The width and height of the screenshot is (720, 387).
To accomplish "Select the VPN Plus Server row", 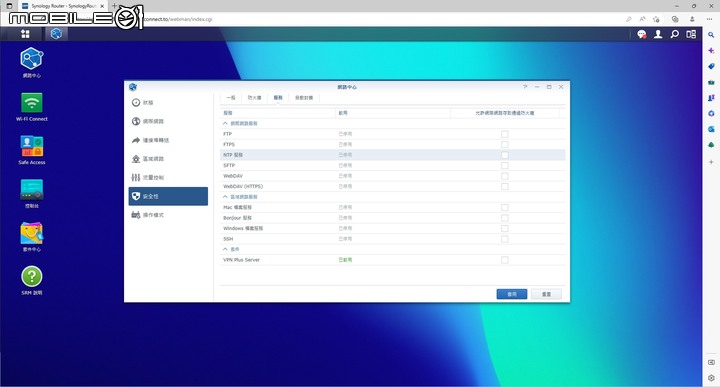I will [x=393, y=260].
